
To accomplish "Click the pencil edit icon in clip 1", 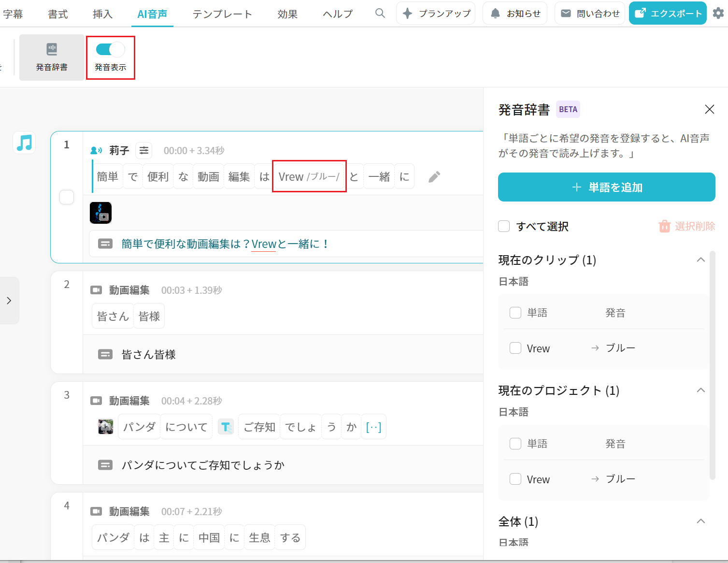I will 434,177.
